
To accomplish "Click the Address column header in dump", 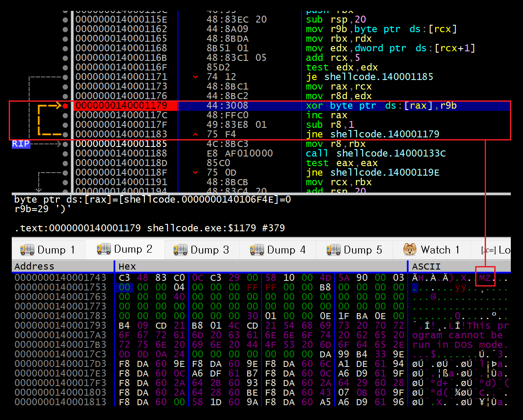I will [34, 266].
